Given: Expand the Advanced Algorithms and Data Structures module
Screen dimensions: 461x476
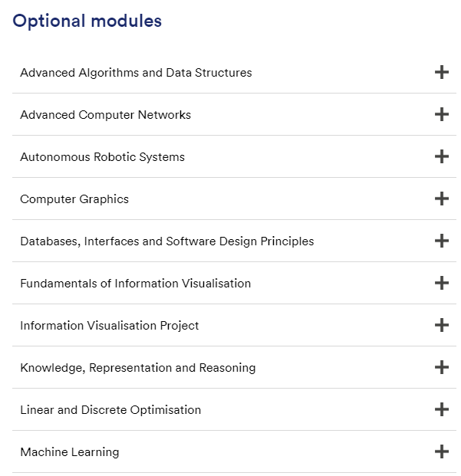Looking at the screenshot, I should [136, 73].
